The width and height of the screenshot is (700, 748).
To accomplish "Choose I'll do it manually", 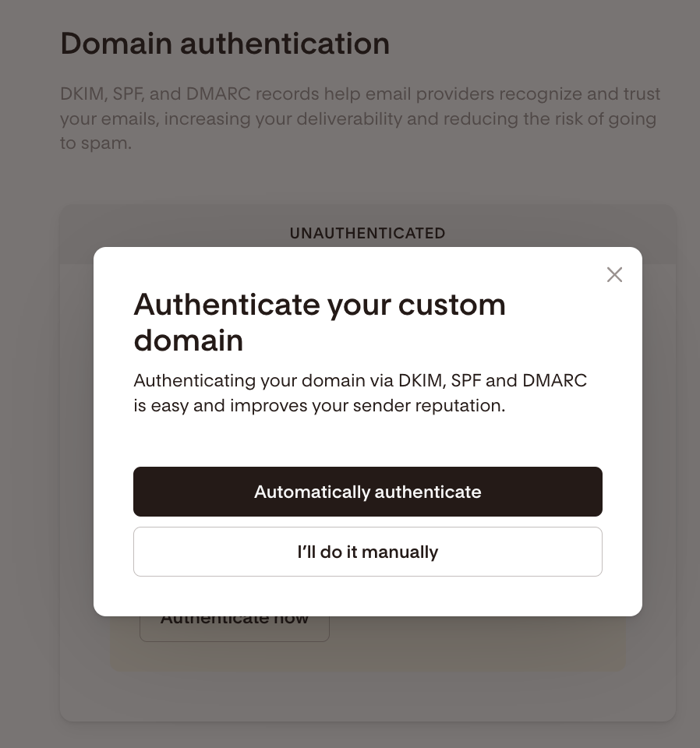I will tap(368, 552).
